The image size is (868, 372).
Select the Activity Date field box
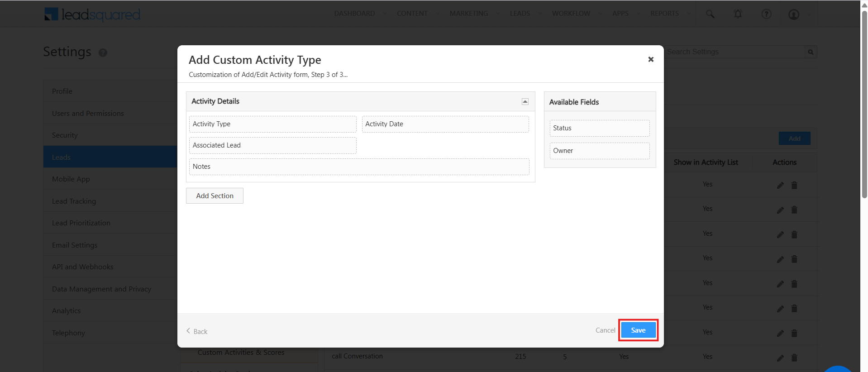tap(445, 124)
